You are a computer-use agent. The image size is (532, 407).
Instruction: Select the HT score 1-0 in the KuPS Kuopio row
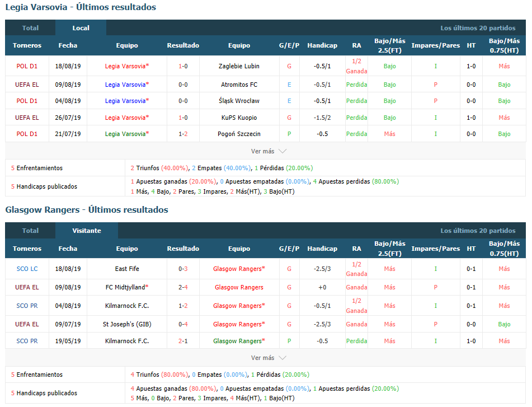click(x=471, y=118)
